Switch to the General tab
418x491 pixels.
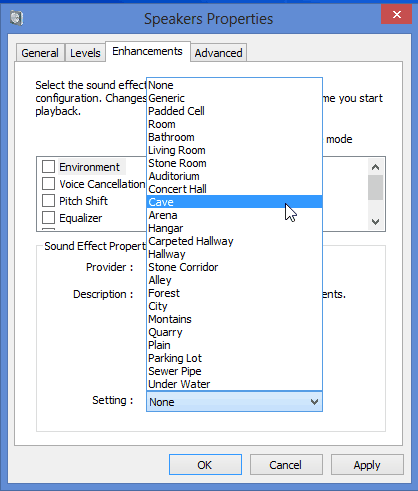tap(40, 53)
